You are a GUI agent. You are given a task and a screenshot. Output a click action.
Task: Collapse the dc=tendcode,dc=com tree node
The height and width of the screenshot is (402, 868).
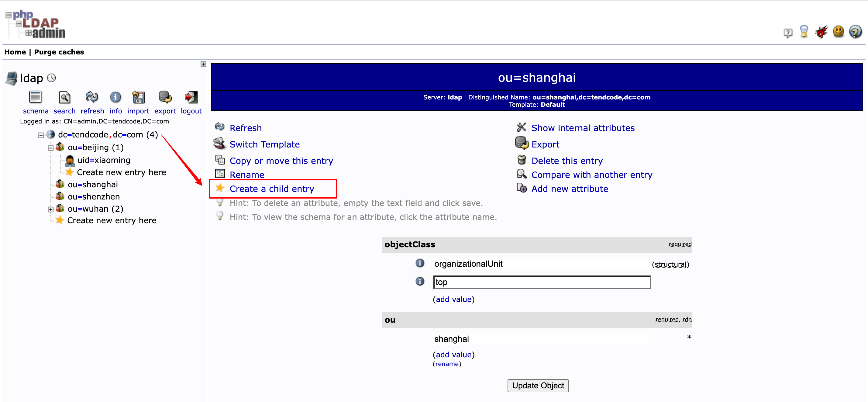click(x=41, y=135)
